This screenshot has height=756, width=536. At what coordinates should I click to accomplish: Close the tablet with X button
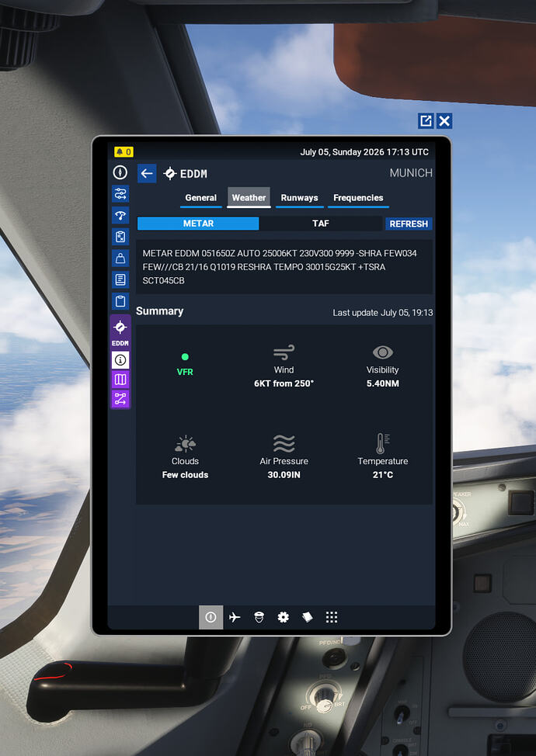(x=444, y=120)
